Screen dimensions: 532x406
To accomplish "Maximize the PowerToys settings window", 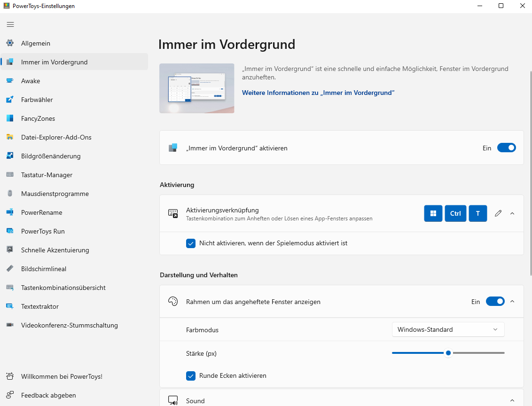I will coord(501,6).
